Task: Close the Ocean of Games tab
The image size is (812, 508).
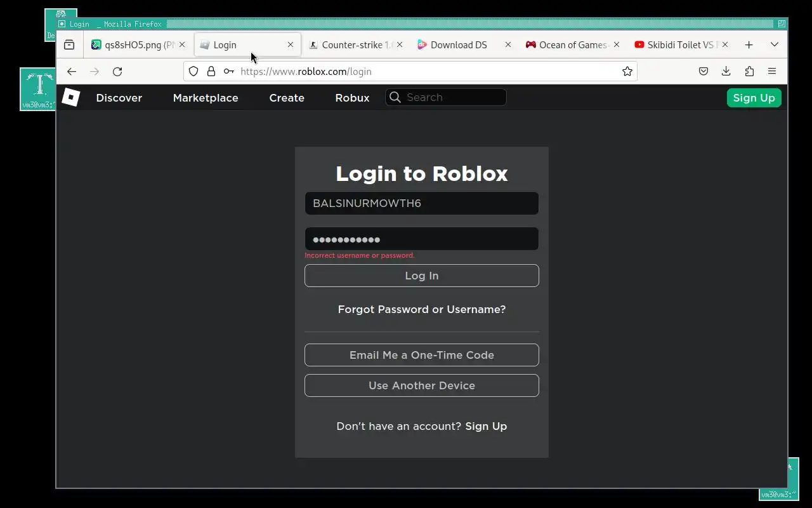Action: pyautogui.click(x=616, y=44)
